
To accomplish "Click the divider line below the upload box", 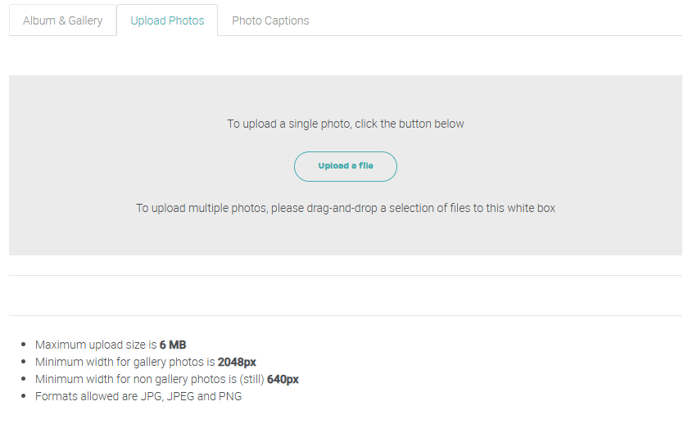I will pos(345,275).
